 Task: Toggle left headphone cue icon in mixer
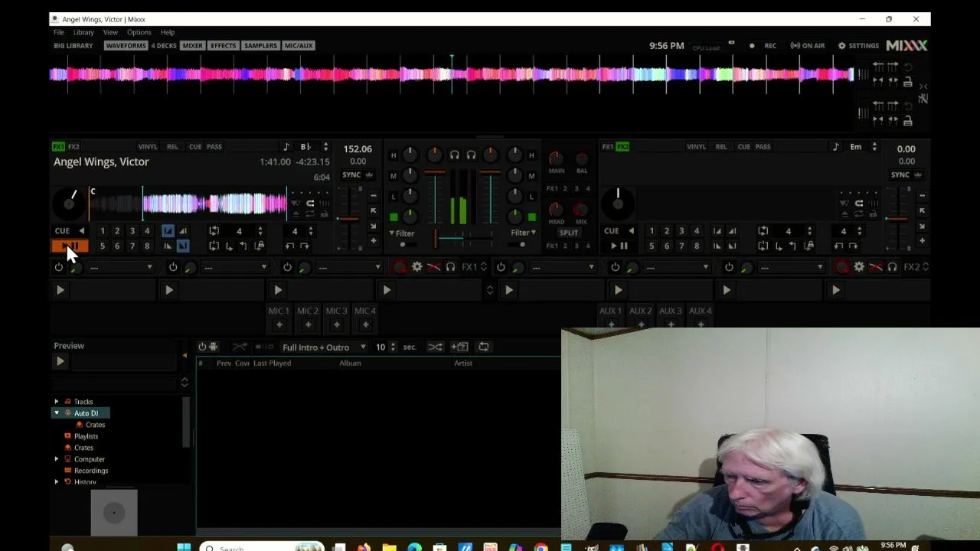pos(454,155)
